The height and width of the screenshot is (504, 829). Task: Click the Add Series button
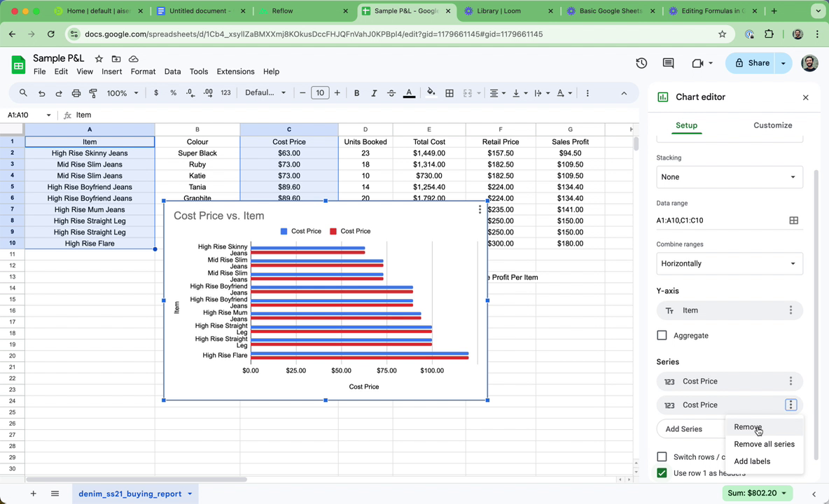(x=683, y=429)
